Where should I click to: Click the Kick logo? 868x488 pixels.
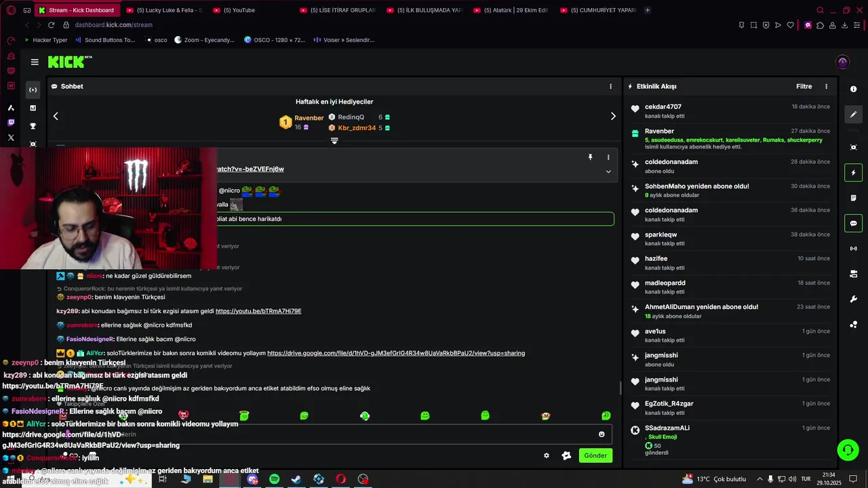70,62
